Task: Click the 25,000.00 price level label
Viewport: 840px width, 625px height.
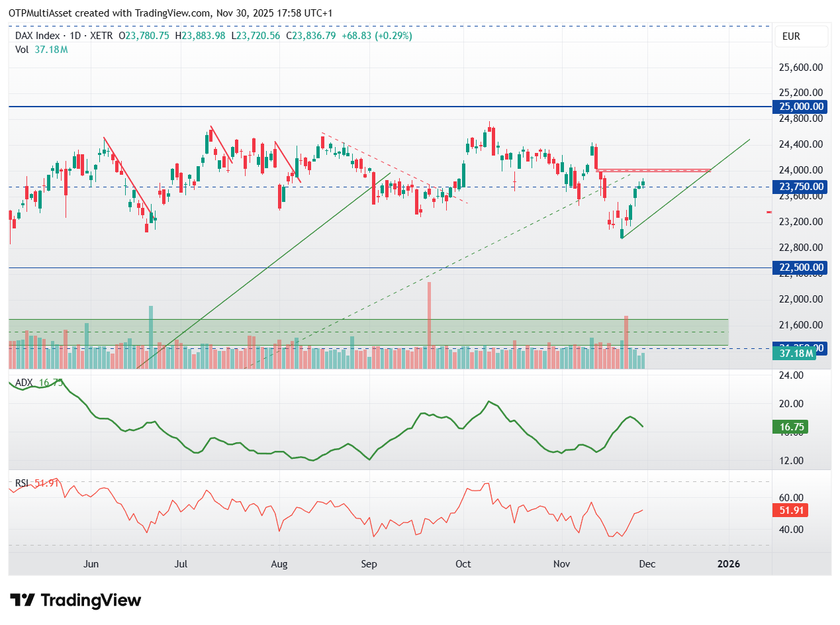Action: [x=798, y=107]
